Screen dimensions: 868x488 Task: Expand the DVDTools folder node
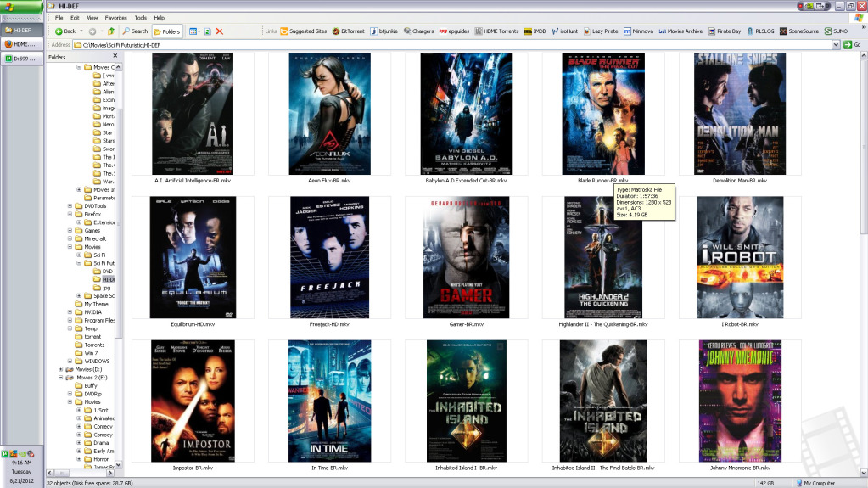coord(70,206)
